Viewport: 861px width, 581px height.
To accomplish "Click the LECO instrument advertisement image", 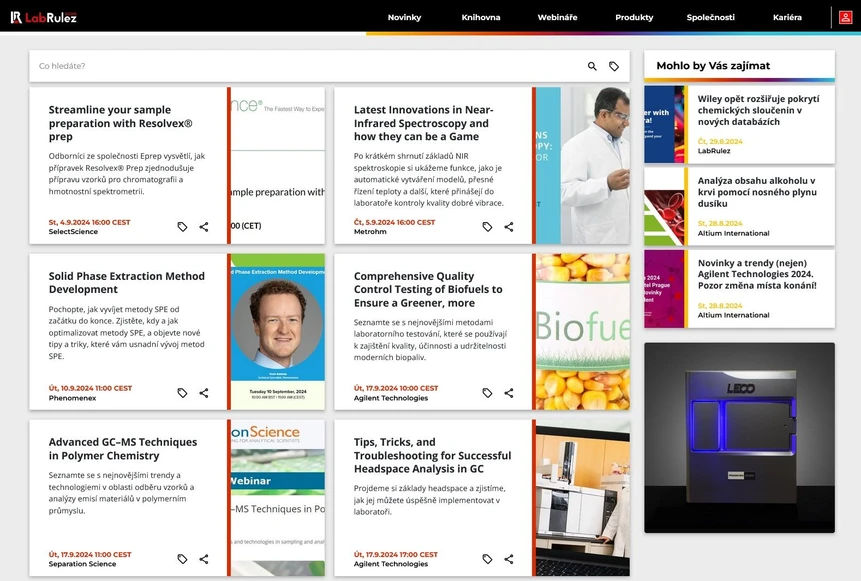I will pyautogui.click(x=739, y=437).
